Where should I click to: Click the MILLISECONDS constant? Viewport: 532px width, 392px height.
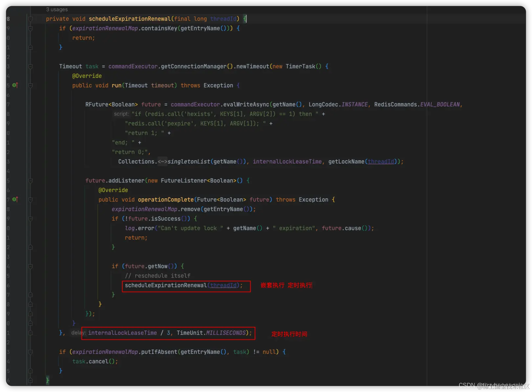(x=226, y=333)
